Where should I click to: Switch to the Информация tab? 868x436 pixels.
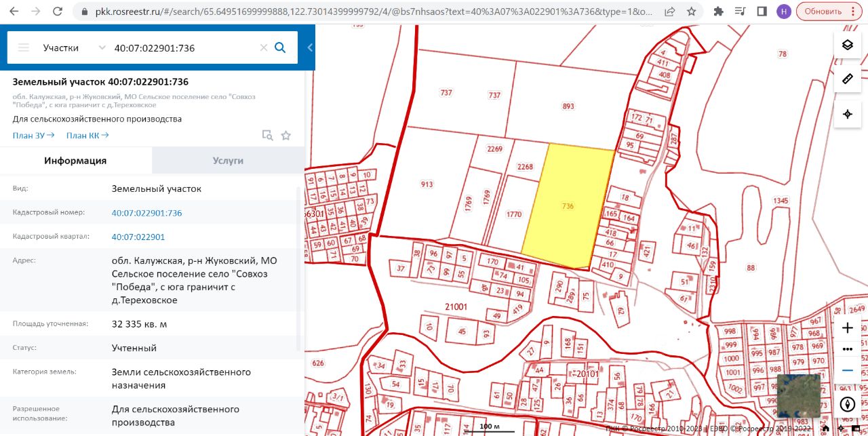tap(75, 161)
